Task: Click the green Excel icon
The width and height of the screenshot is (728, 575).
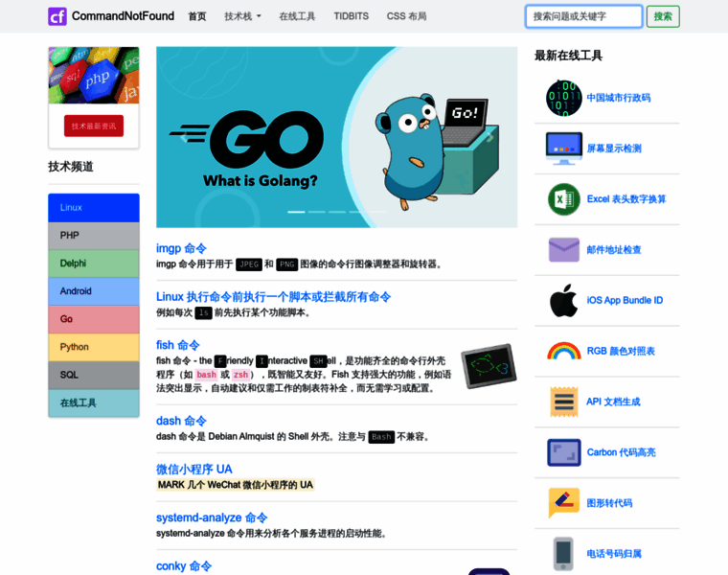Action: (x=563, y=199)
